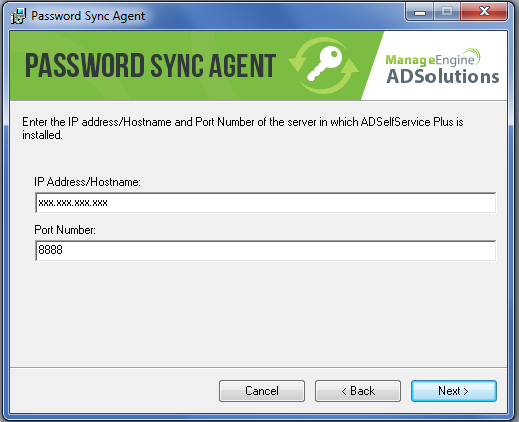Click the greyed-out maximize button
This screenshot has height=422, width=519.
click(447, 12)
